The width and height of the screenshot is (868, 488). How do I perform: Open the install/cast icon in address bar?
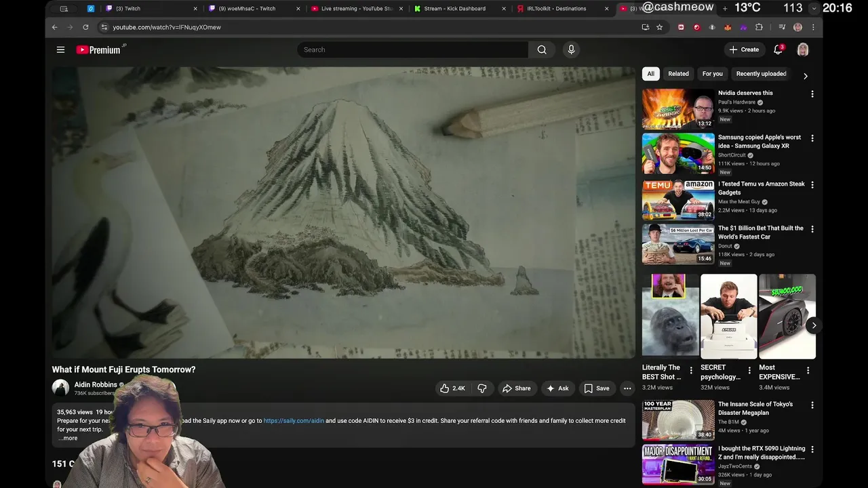coord(645,27)
